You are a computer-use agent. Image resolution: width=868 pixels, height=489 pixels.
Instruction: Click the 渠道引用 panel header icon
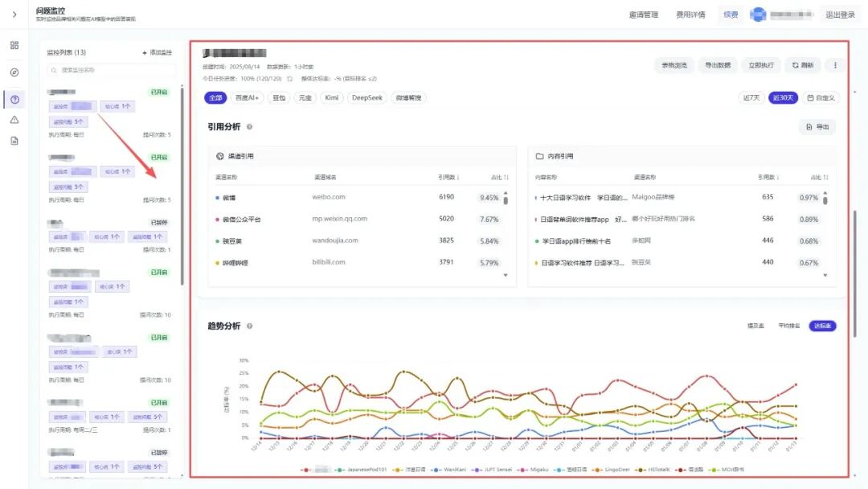(219, 157)
